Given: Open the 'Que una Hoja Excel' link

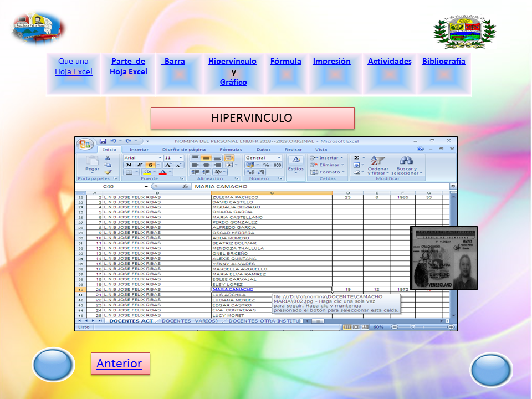Looking at the screenshot, I should tap(74, 66).
